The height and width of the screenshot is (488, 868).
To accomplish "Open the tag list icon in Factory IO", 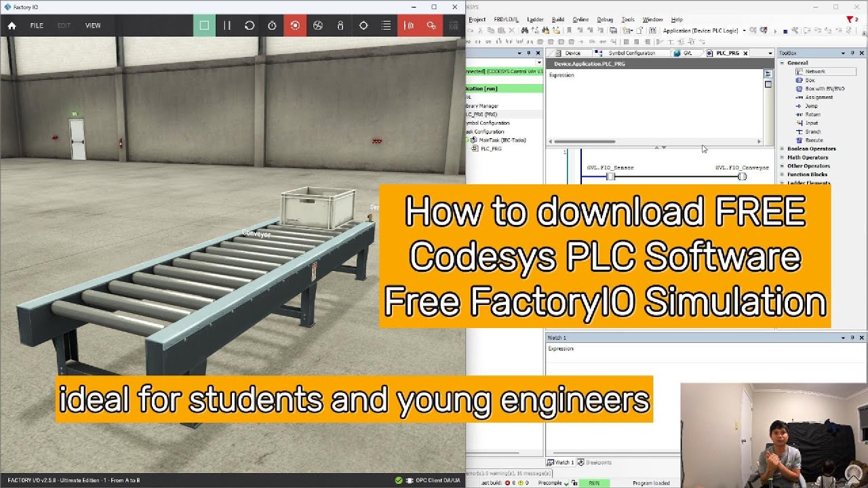I will [386, 26].
